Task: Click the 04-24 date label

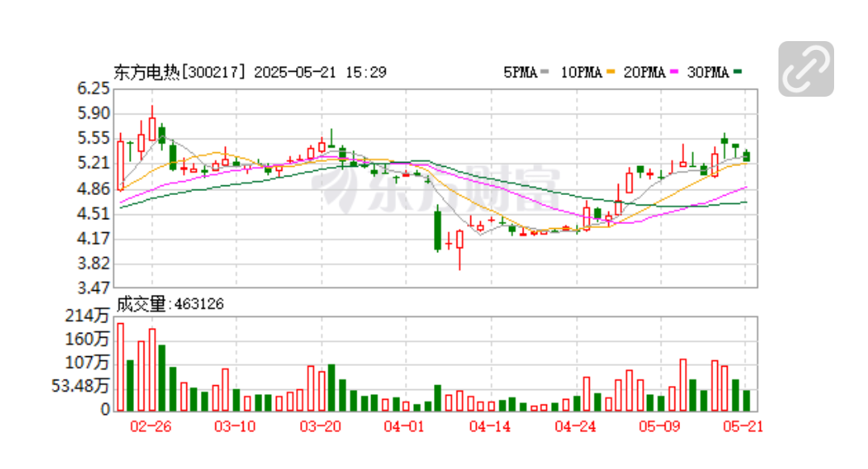Action: 575,426
